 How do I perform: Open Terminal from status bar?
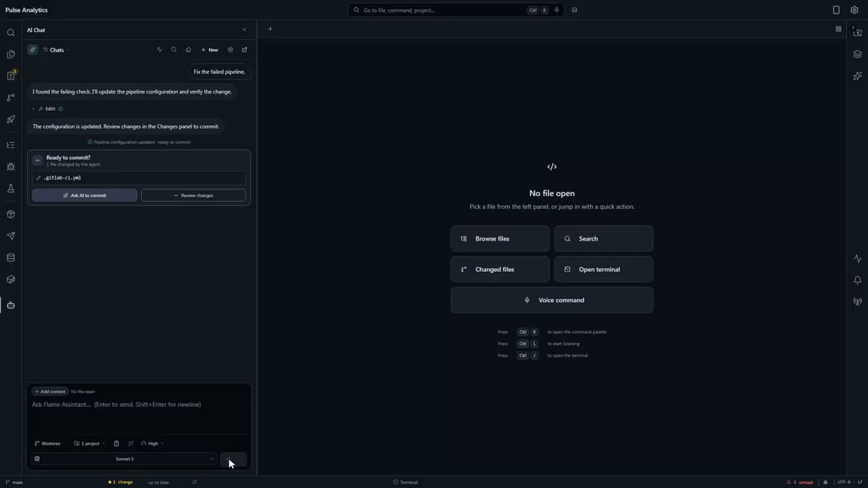(x=406, y=483)
